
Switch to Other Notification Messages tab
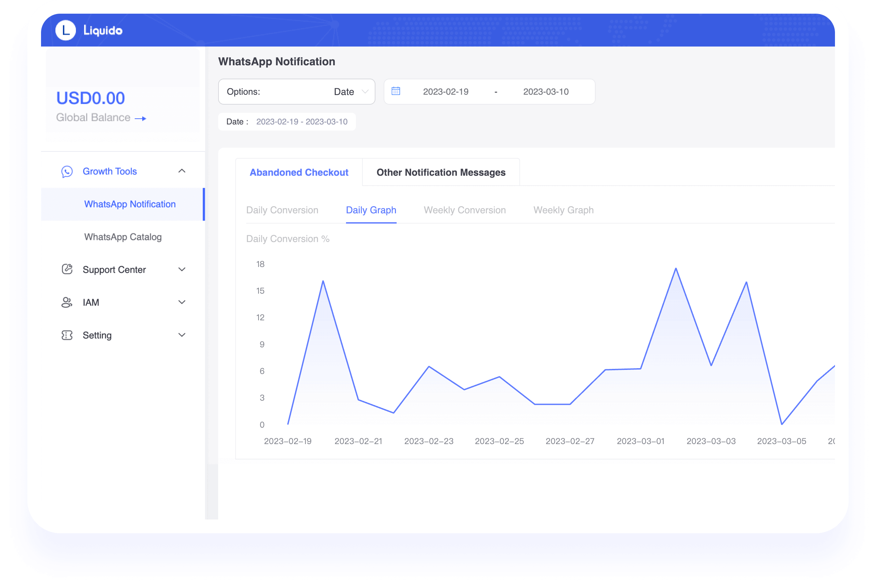[x=441, y=172]
